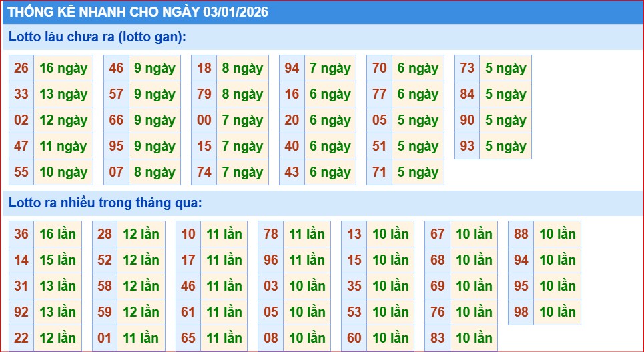The width and height of the screenshot is (644, 352).
Task: Select lotto gan number 84
Action: [467, 94]
